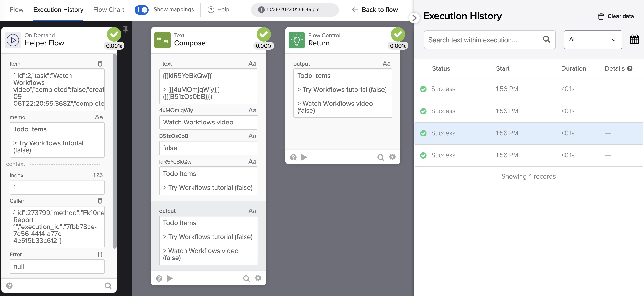Screen dimensions: 644x296
Task: Click the help question mark on Compose card
Action: (159, 278)
